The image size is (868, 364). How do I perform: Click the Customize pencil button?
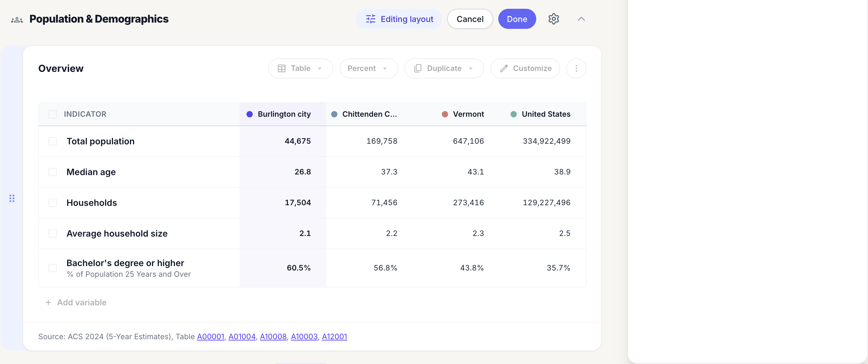pos(525,68)
